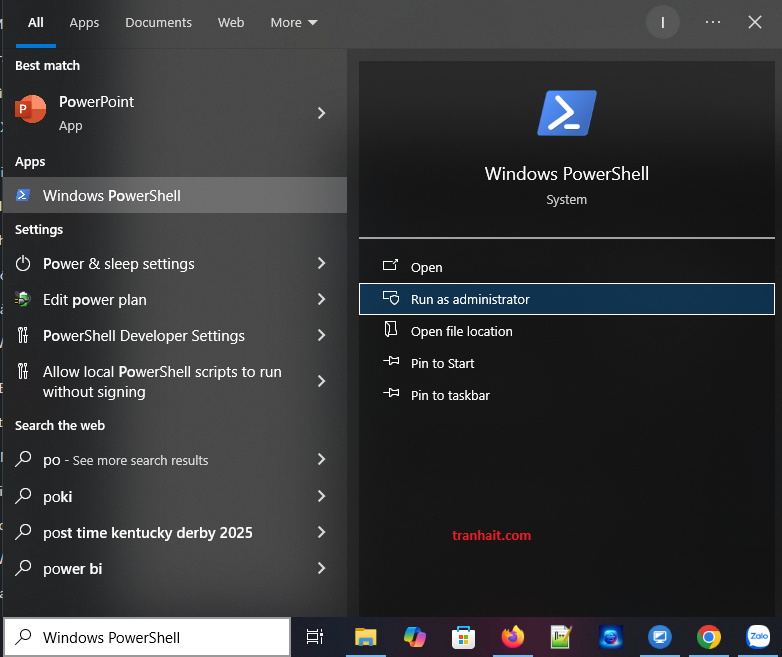Image resolution: width=782 pixels, height=657 pixels.
Task: Expand the poki web result chevron
Action: tap(322, 496)
